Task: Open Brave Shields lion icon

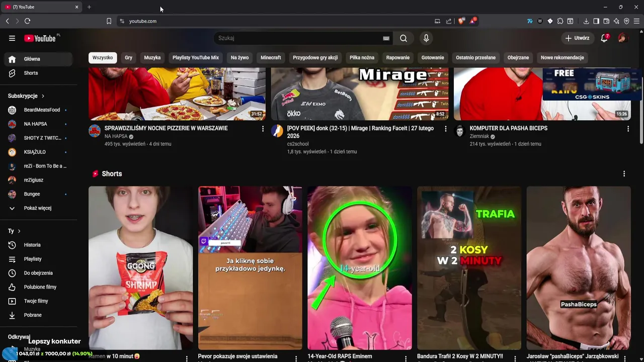Action: [461, 21]
